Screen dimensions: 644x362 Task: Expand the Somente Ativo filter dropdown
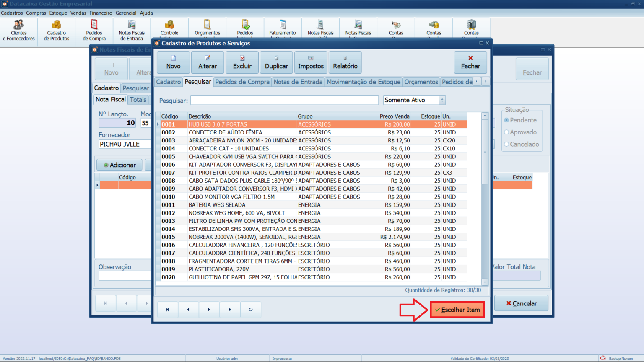pos(441,100)
